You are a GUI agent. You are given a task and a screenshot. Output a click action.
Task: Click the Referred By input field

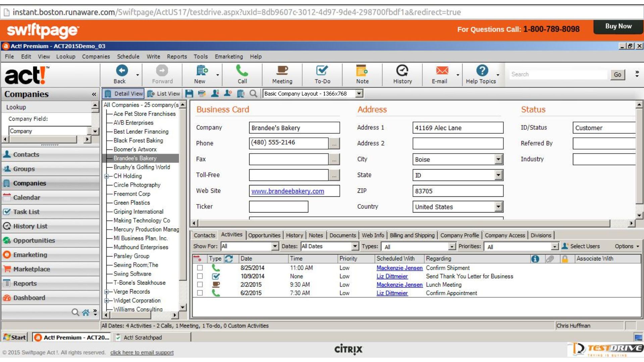pos(604,143)
